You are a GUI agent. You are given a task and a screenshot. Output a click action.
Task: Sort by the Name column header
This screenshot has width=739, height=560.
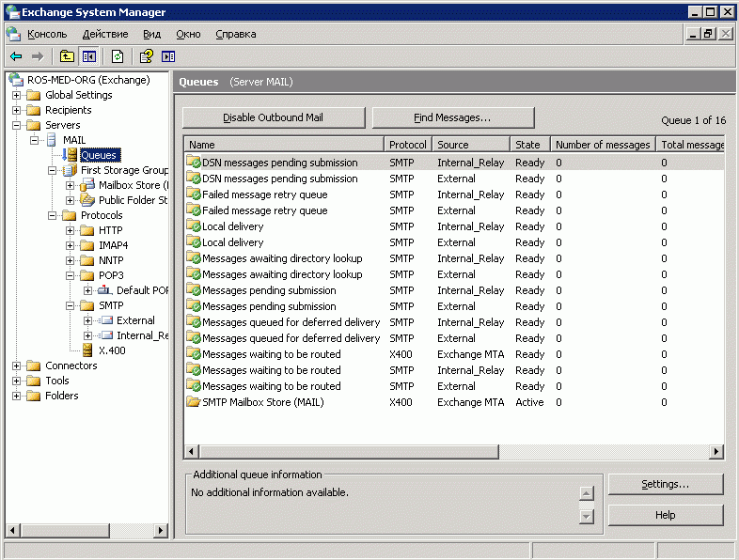284,145
